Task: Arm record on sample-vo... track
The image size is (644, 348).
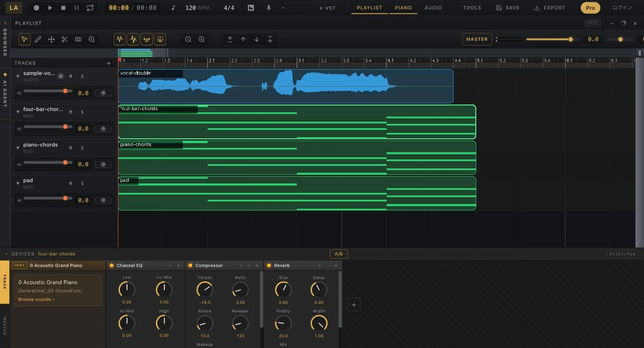Action: [61, 76]
